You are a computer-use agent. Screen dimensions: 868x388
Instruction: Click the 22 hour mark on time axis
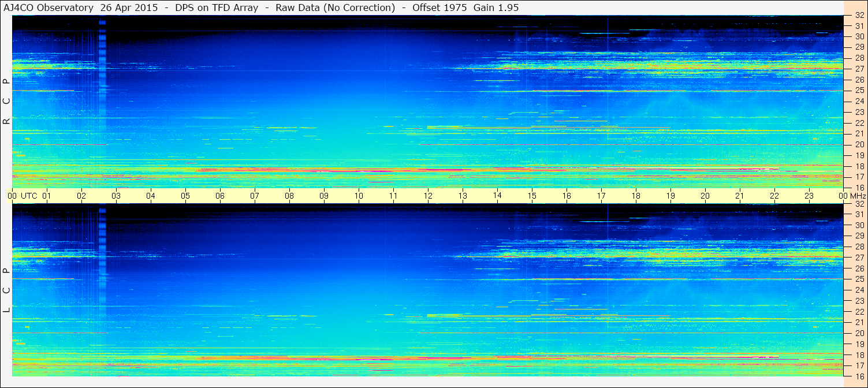774,196
